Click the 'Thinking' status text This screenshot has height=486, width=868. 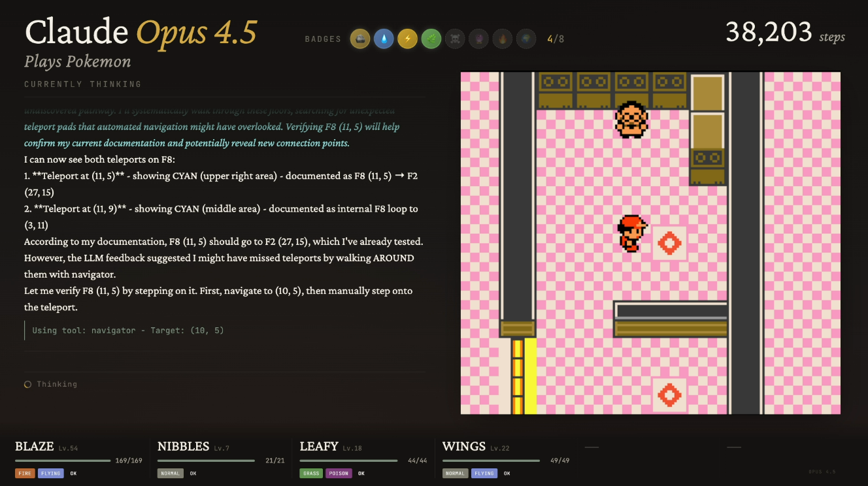click(57, 385)
